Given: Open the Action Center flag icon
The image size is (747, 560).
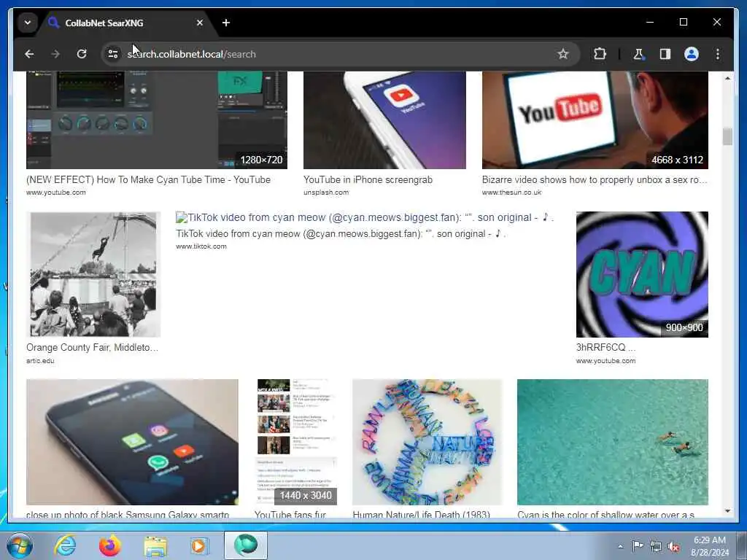Looking at the screenshot, I should [x=638, y=546].
